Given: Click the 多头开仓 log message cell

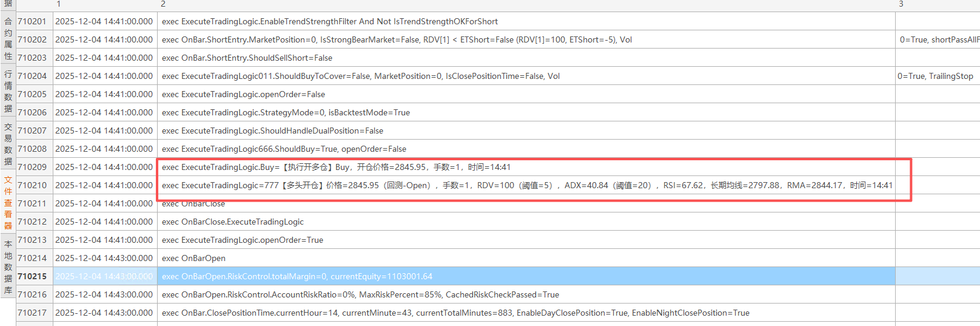Looking at the screenshot, I should pos(526,185).
